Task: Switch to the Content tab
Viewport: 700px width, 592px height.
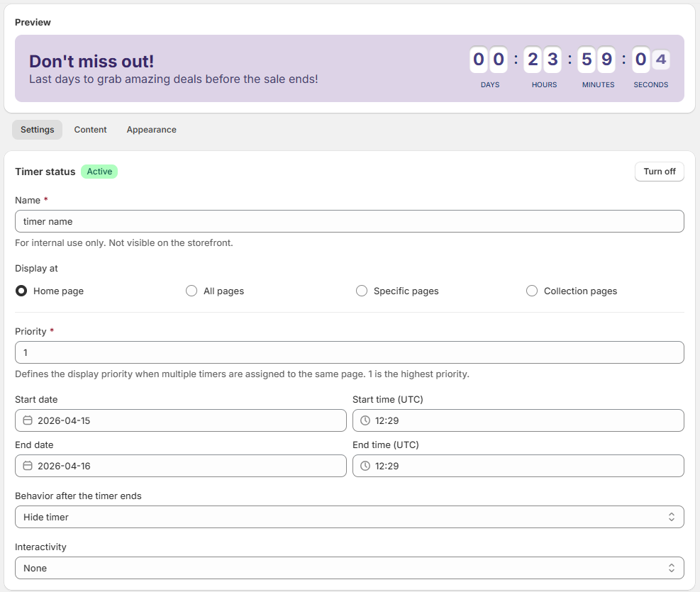Action: (90, 130)
